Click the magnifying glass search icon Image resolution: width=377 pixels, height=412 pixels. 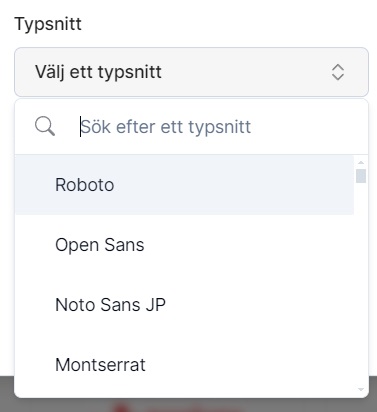pyautogui.click(x=45, y=126)
